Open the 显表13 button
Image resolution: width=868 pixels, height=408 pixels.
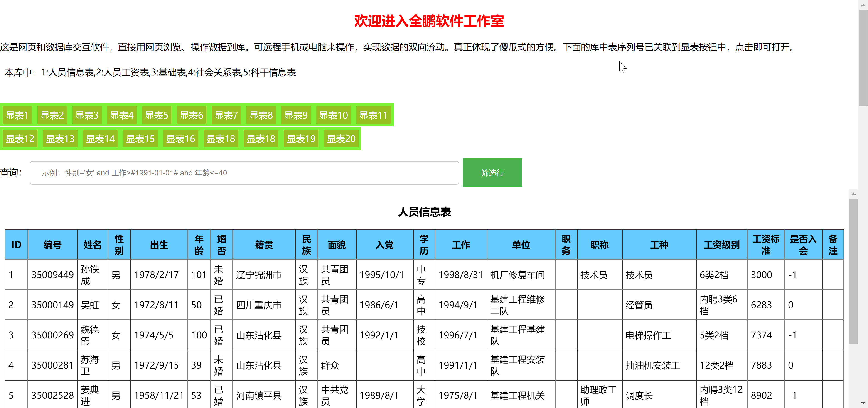(x=60, y=139)
